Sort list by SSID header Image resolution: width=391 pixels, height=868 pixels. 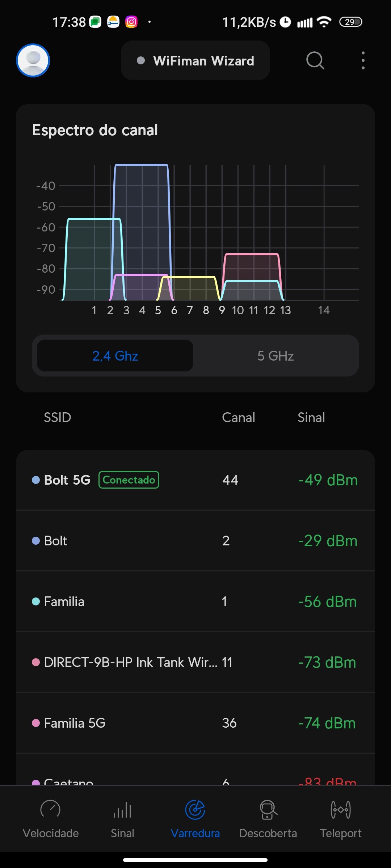click(57, 417)
